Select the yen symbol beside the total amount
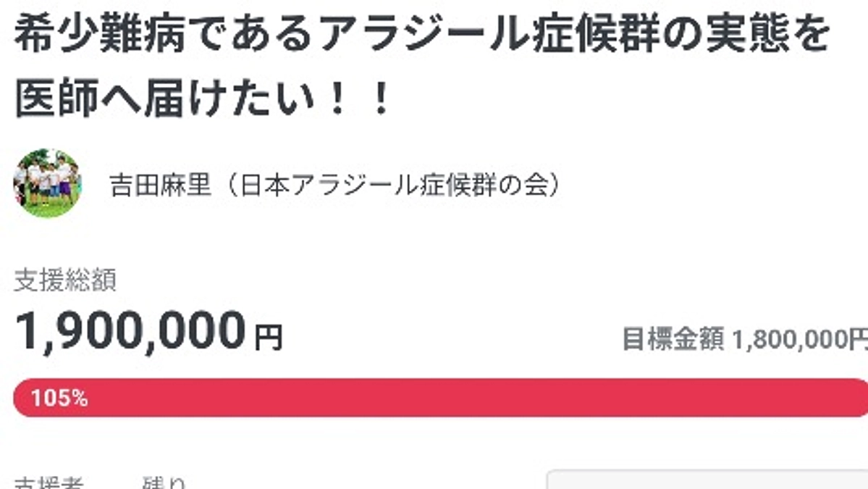The width and height of the screenshot is (868, 489). tap(269, 335)
